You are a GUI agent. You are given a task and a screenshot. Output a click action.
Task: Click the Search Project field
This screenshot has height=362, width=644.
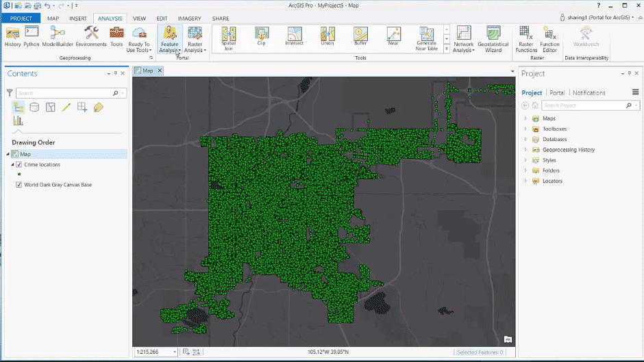click(x=583, y=105)
